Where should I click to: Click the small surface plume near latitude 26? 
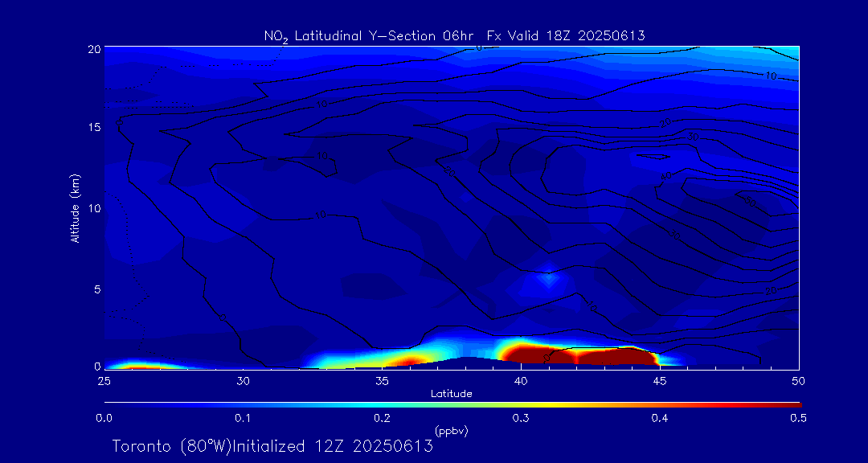[x=137, y=365]
